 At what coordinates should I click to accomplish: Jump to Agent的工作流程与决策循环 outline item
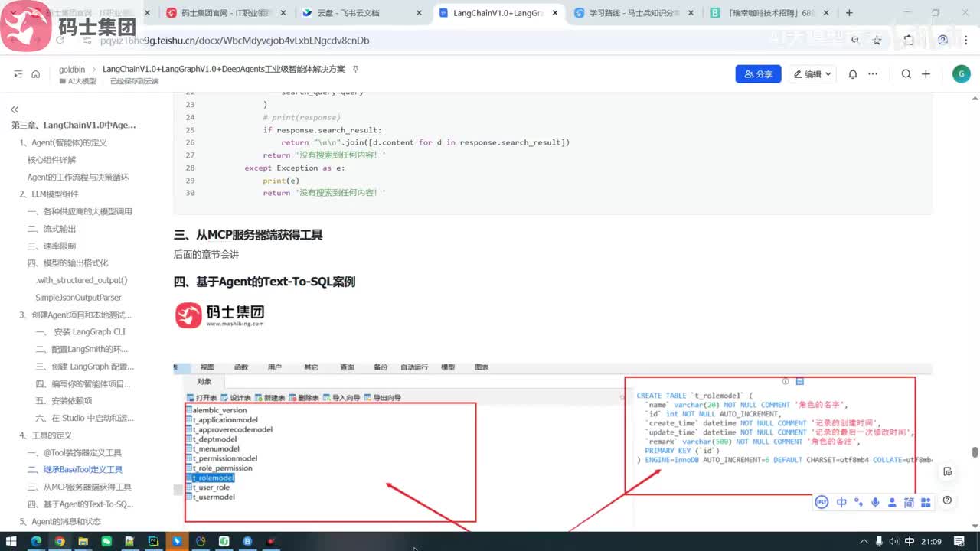click(x=78, y=177)
